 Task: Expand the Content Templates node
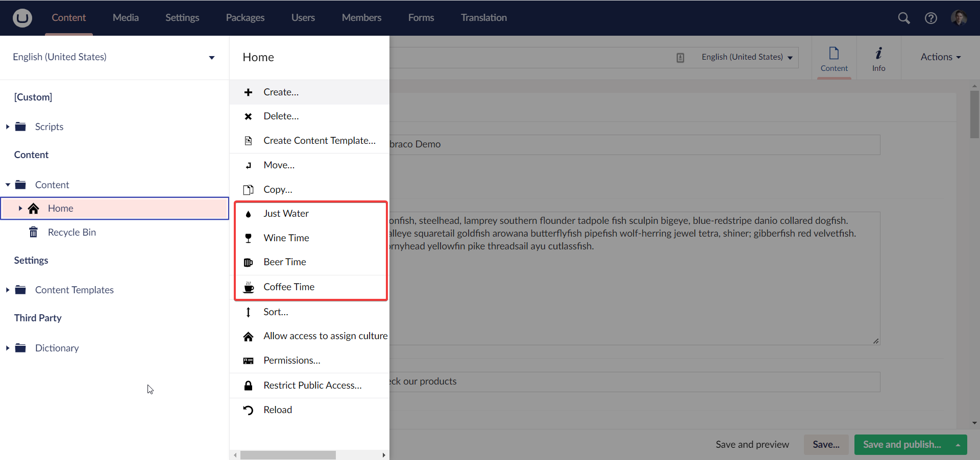point(8,290)
